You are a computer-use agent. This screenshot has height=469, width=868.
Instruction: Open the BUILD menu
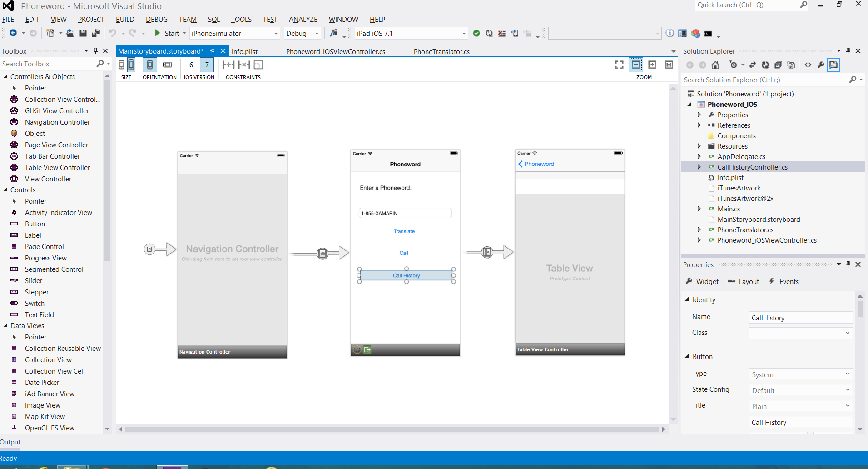tap(125, 20)
